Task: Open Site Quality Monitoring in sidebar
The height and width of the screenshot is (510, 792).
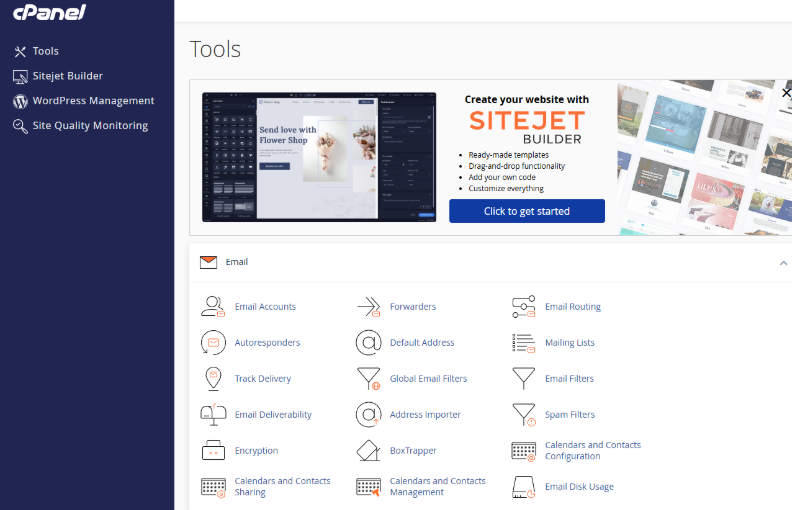Action: (90, 126)
